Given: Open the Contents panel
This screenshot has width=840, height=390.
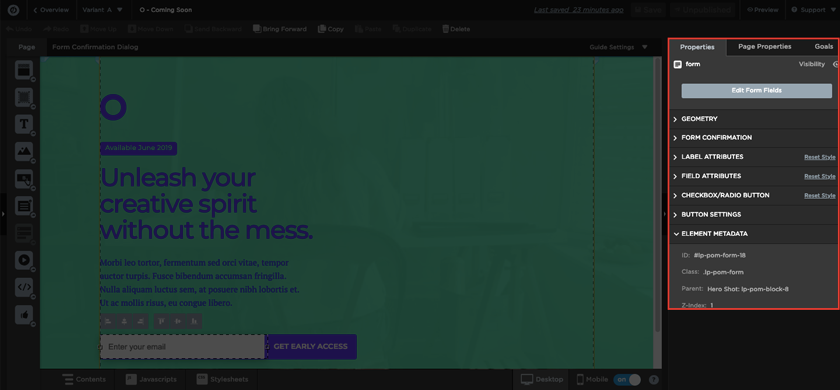Looking at the screenshot, I should [84, 379].
